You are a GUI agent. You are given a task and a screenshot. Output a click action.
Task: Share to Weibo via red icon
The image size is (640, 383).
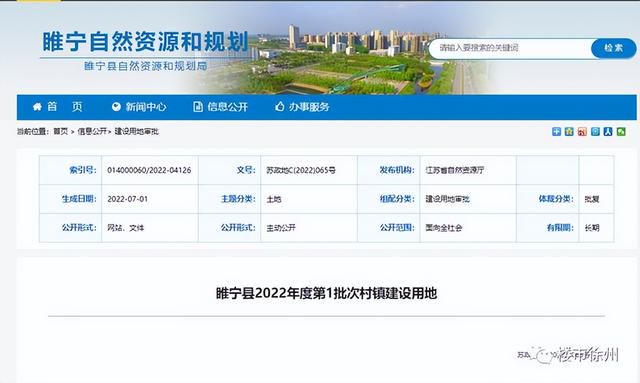pos(582,131)
